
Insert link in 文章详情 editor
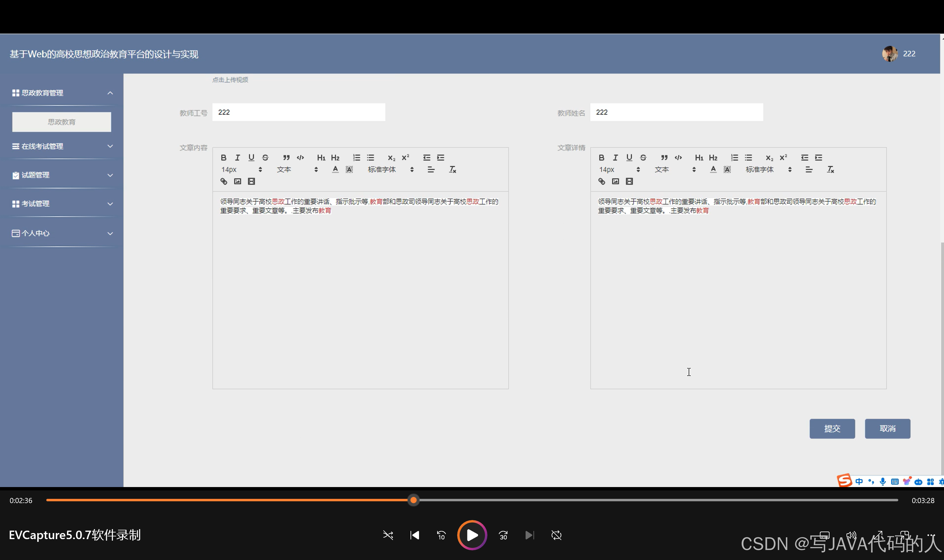(x=602, y=182)
